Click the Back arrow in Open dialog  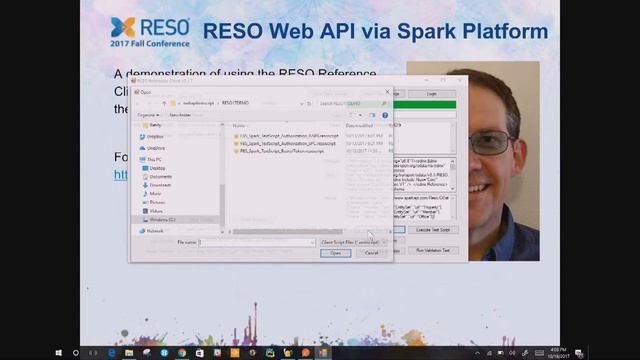tap(138, 104)
